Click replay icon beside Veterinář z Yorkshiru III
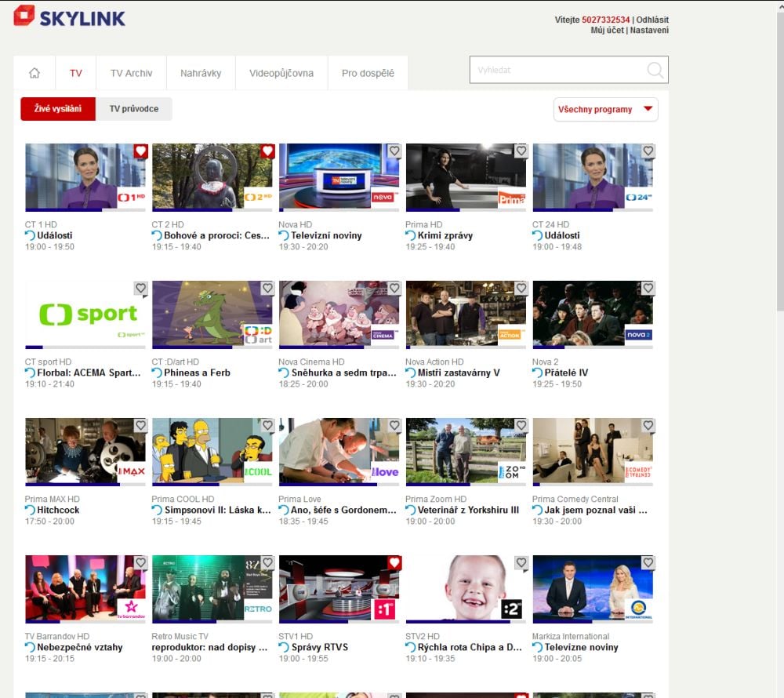The image size is (784, 698). pyautogui.click(x=411, y=510)
